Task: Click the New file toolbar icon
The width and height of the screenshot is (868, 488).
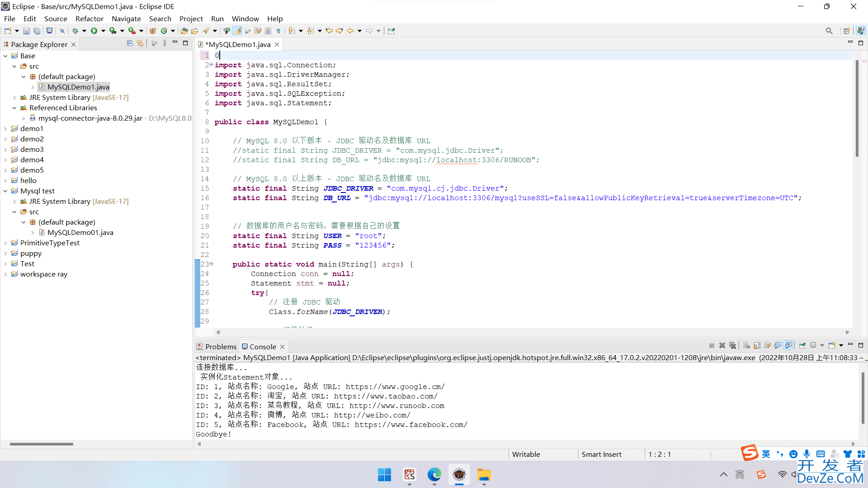Action: 8,31
